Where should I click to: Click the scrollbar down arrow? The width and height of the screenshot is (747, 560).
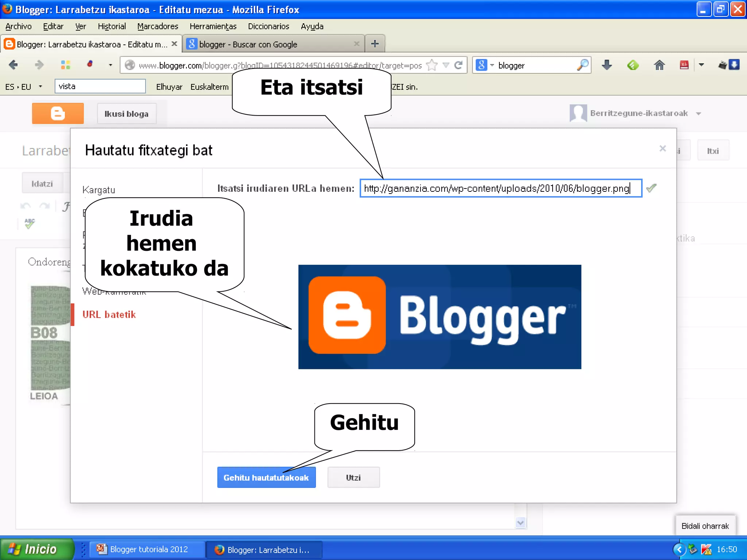[520, 522]
